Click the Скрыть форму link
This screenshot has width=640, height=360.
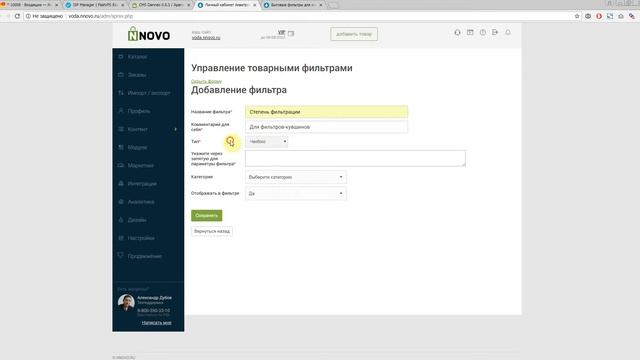[206, 81]
